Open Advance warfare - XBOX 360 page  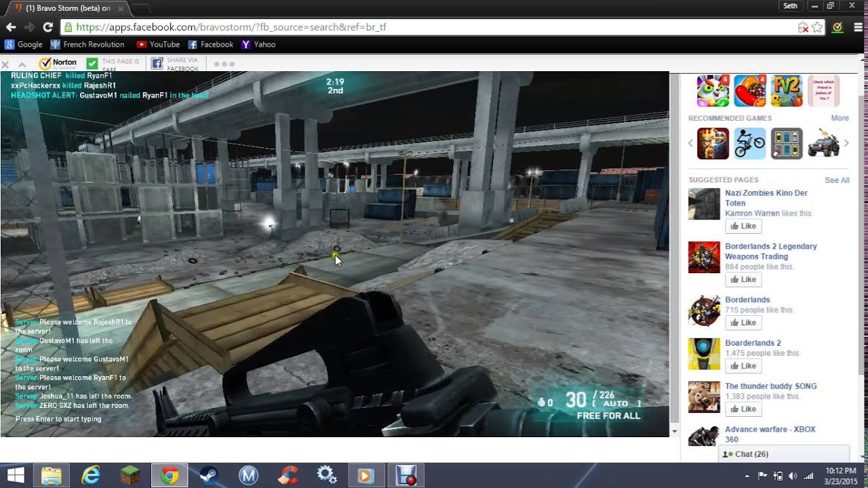tap(770, 434)
